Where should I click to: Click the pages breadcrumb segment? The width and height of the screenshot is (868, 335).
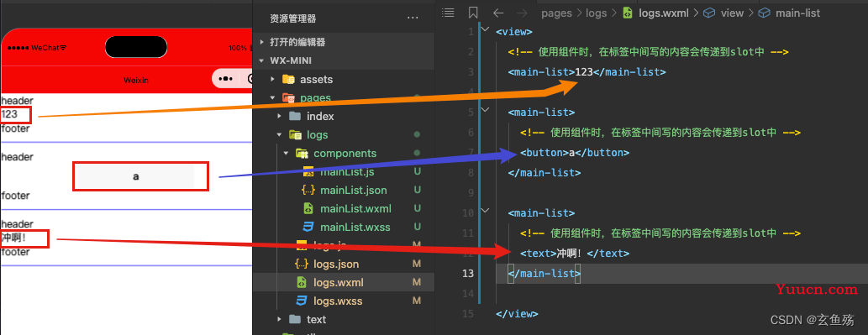click(x=556, y=13)
